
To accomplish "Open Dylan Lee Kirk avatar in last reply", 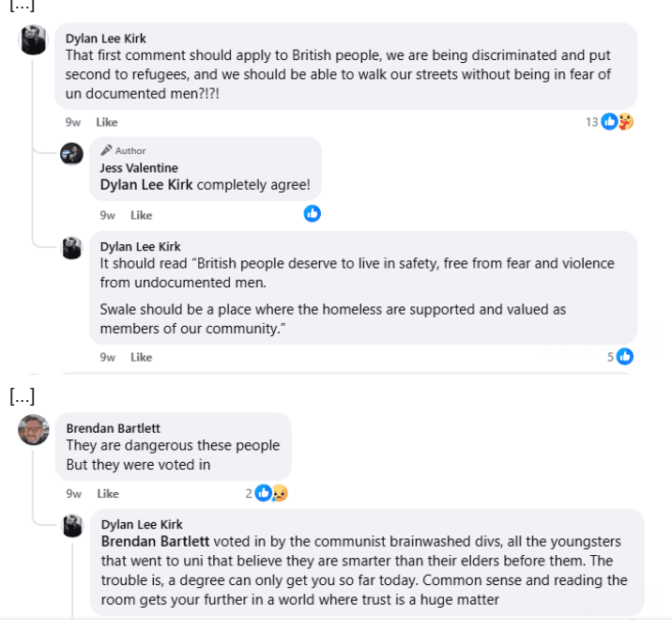I will (72, 526).
